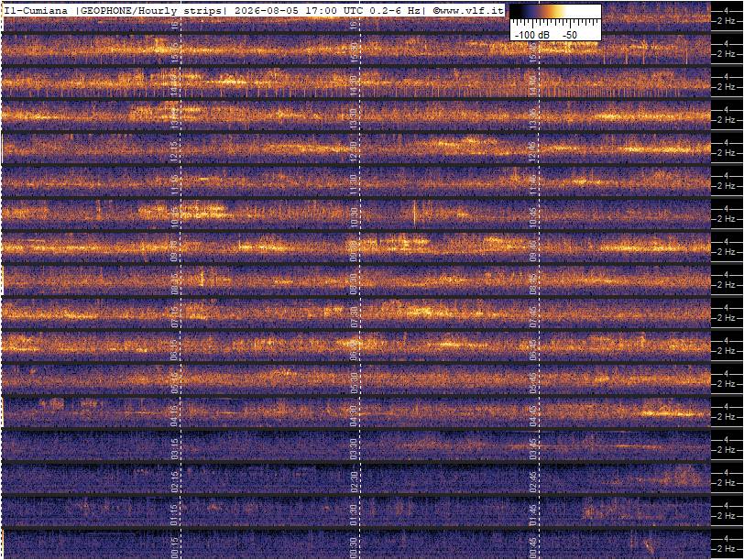Viewport: 744px width, 560px height.
Task: Select the 06:15 time marker
Action: [174, 350]
